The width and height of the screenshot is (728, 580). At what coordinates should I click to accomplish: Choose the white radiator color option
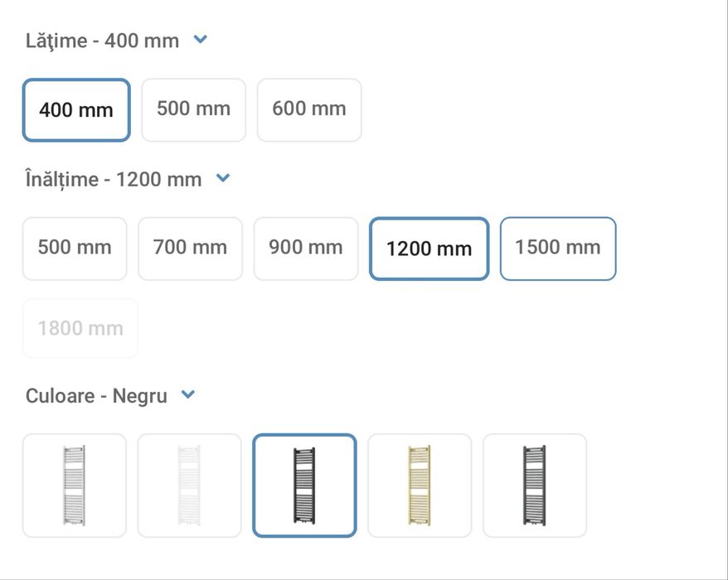pos(189,486)
